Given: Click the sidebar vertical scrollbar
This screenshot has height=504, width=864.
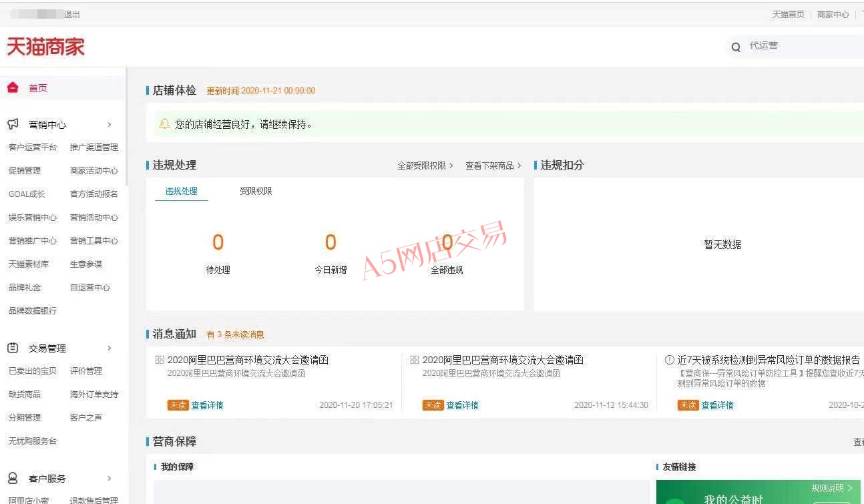Looking at the screenshot, I should tap(126, 127).
